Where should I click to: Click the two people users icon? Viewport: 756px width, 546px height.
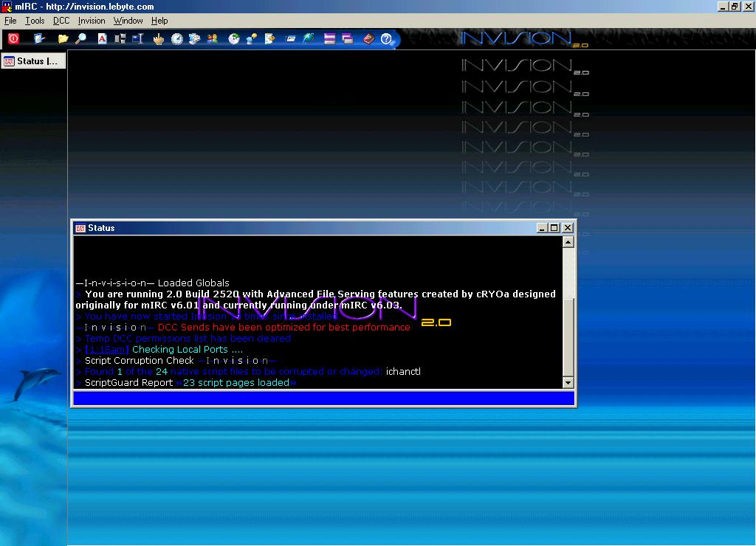click(213, 38)
